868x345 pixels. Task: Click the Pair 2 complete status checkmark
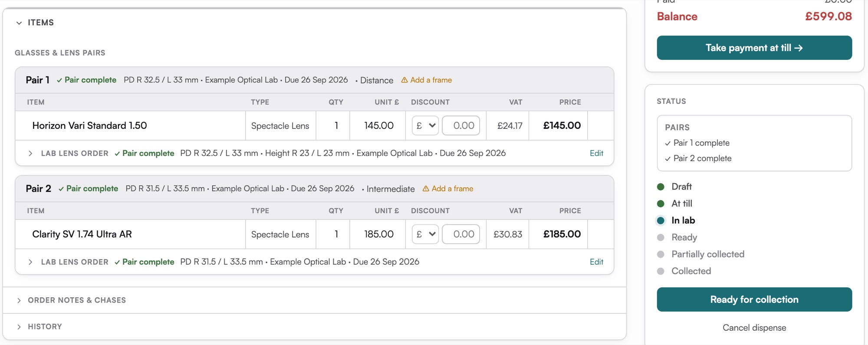pyautogui.click(x=667, y=159)
